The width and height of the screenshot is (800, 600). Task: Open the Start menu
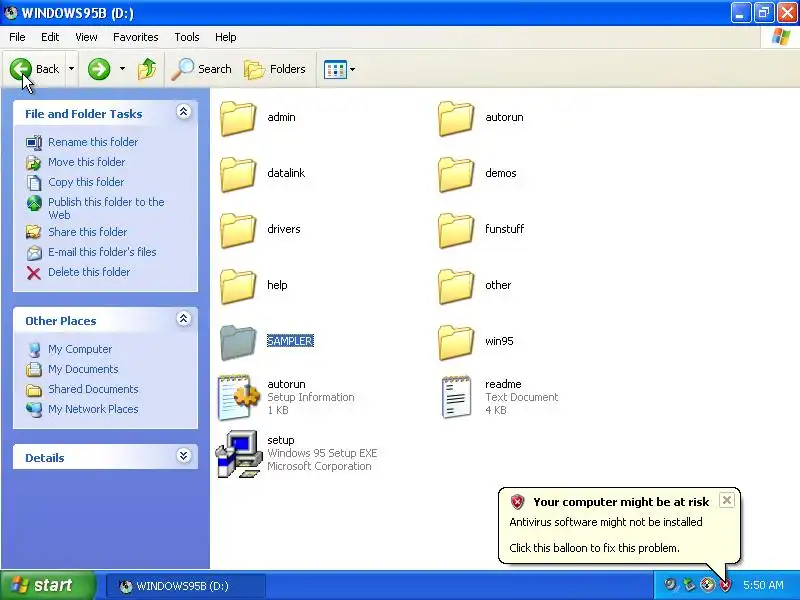47,585
